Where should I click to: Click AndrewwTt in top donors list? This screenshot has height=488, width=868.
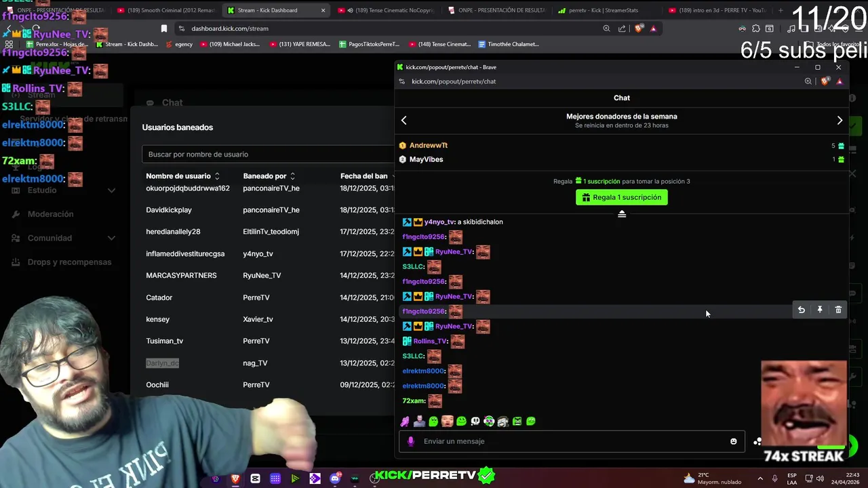point(429,146)
